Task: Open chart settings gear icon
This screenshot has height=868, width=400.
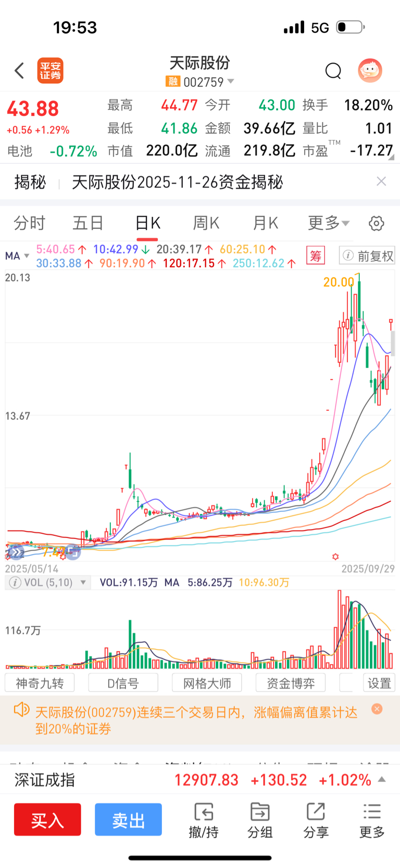Action: (x=377, y=224)
